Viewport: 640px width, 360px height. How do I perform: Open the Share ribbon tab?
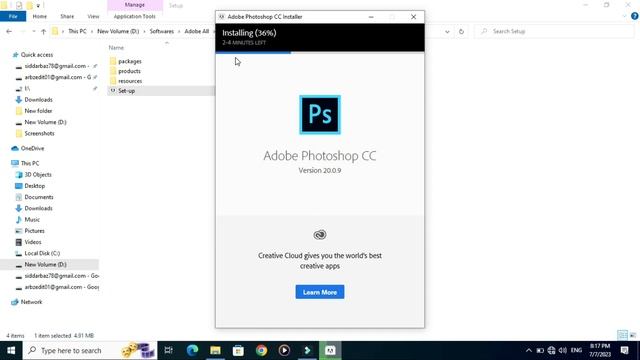tap(67, 16)
